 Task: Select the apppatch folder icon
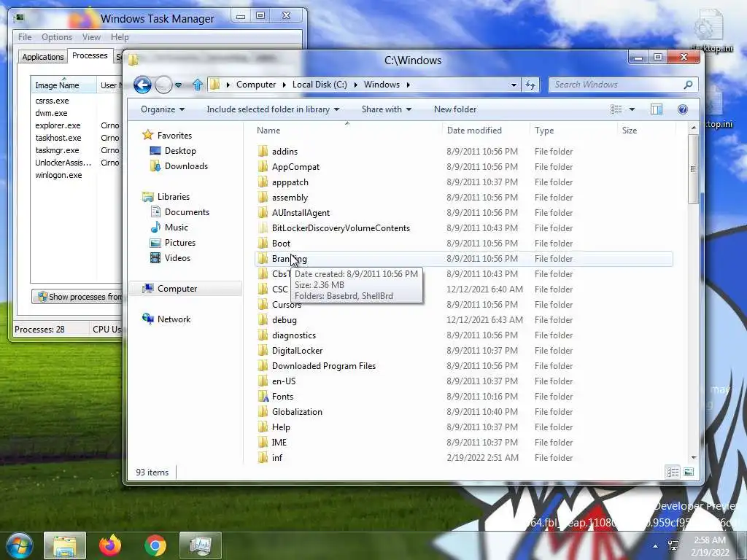pos(263,182)
